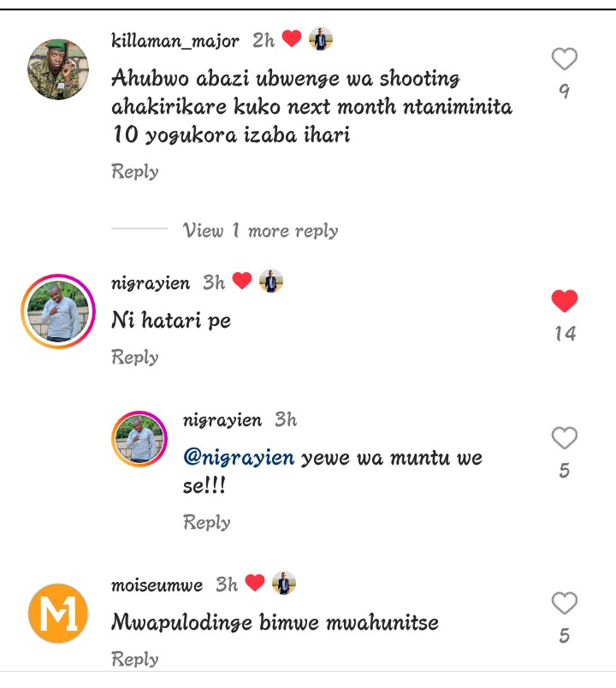Like killaman_major's comment with the heart
Screen dimensions: 616x688
(564, 60)
